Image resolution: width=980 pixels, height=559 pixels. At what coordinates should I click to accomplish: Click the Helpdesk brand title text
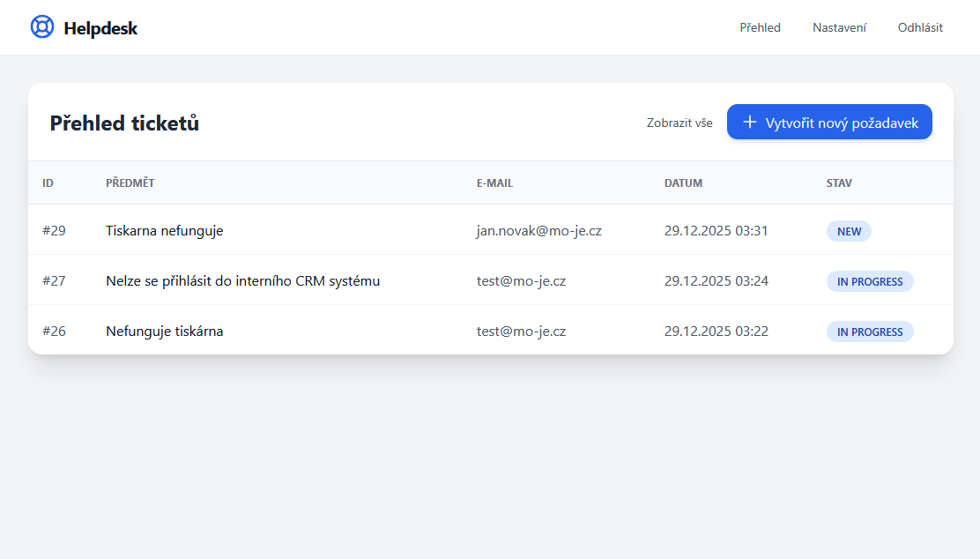[x=100, y=28]
